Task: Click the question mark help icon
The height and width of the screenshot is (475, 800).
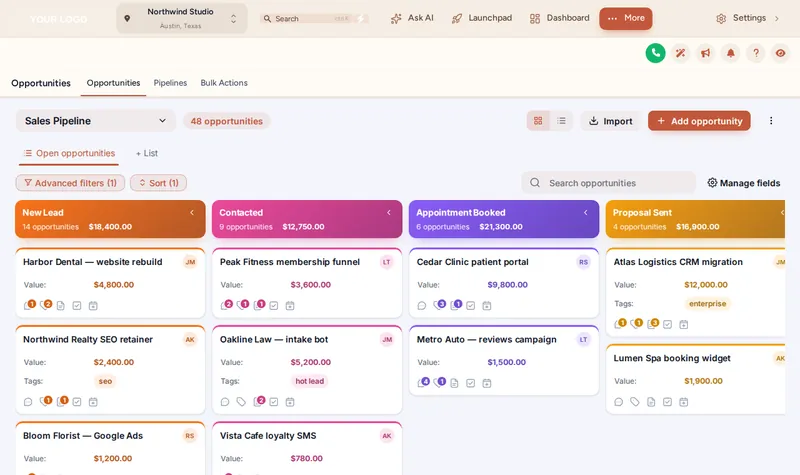Action: click(756, 53)
